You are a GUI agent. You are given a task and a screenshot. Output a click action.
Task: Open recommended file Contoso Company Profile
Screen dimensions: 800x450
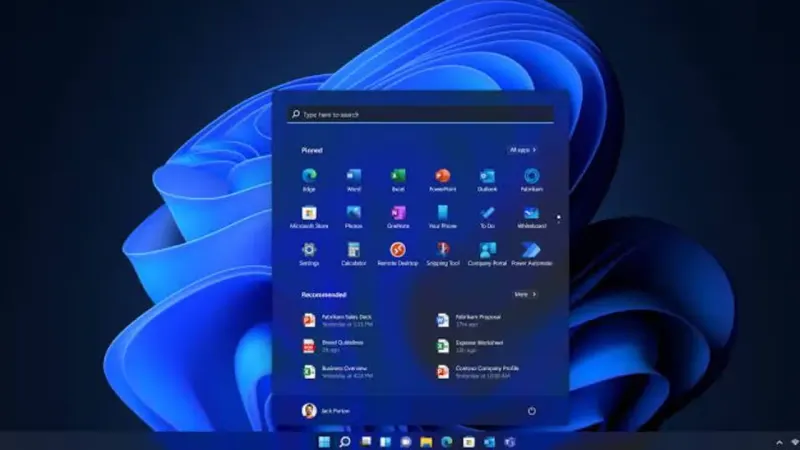(478, 371)
